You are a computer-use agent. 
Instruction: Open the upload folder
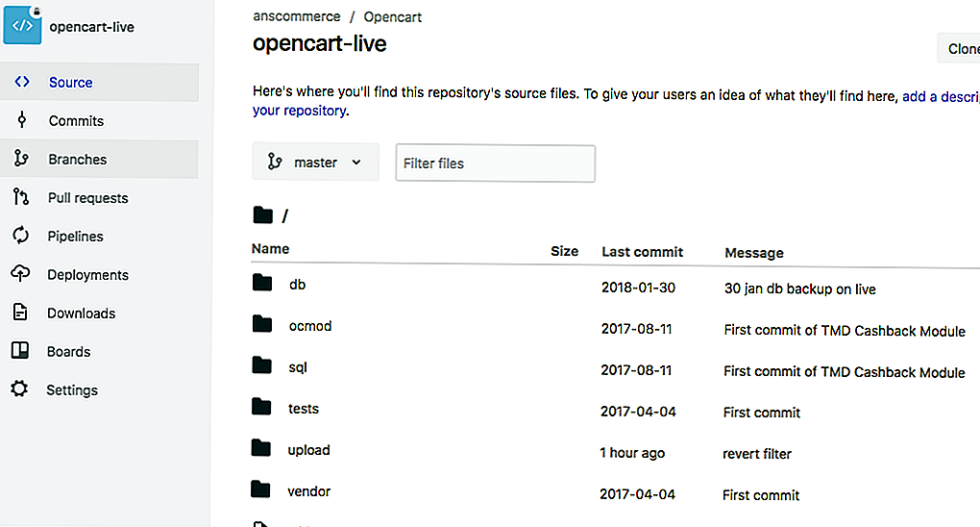[x=308, y=450]
